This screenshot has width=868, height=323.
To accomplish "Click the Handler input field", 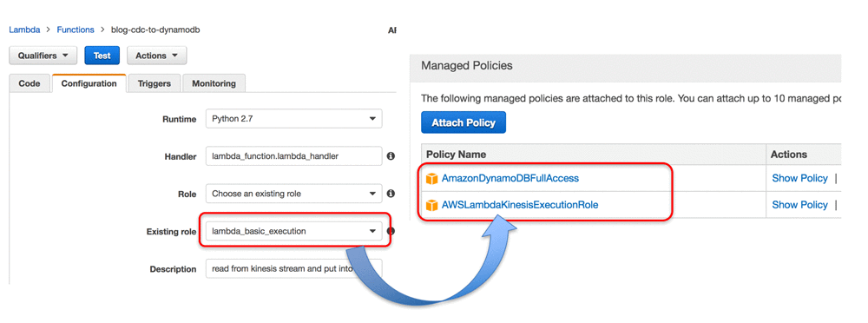I will [x=293, y=157].
